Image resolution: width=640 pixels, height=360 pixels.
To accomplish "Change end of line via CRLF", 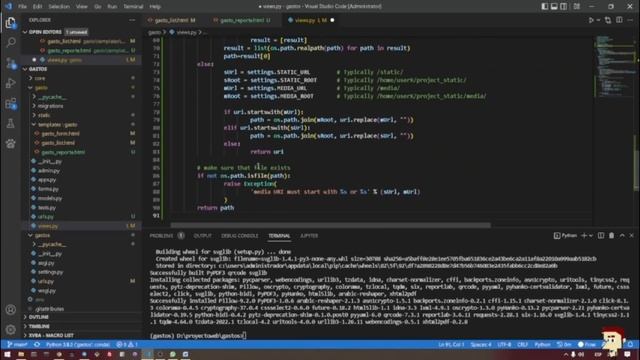I will (x=522, y=344).
